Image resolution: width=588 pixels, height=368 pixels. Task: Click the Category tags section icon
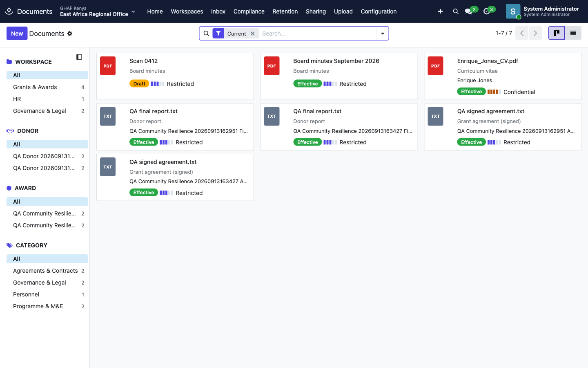pos(10,245)
